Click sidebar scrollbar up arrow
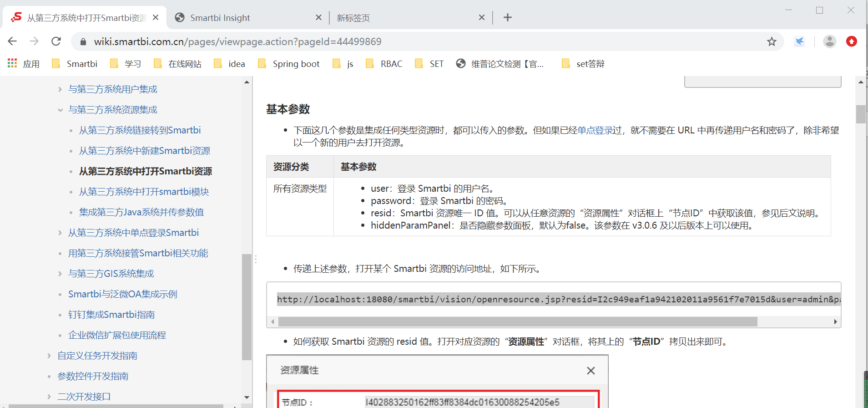 (247, 82)
